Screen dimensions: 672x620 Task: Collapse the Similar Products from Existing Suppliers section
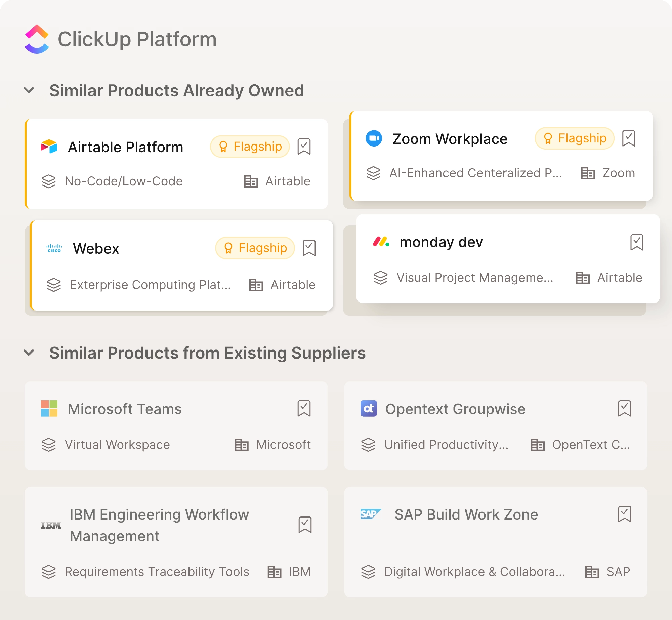tap(29, 353)
